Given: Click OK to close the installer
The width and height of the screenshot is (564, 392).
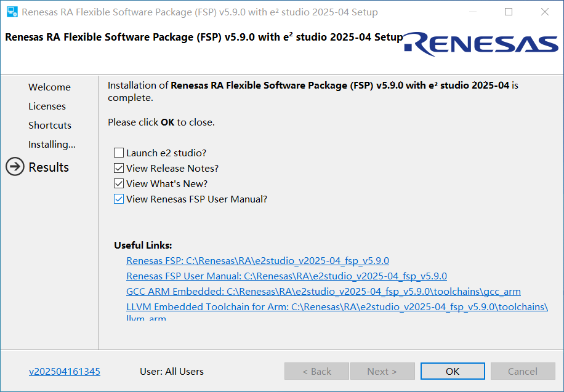Looking at the screenshot, I should click(453, 371).
